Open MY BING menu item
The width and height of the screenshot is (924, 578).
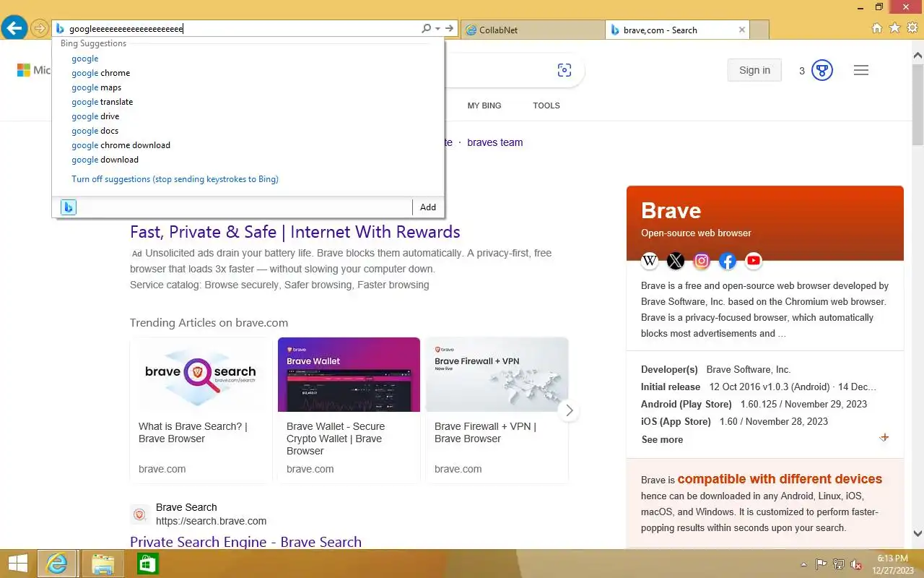click(x=484, y=105)
